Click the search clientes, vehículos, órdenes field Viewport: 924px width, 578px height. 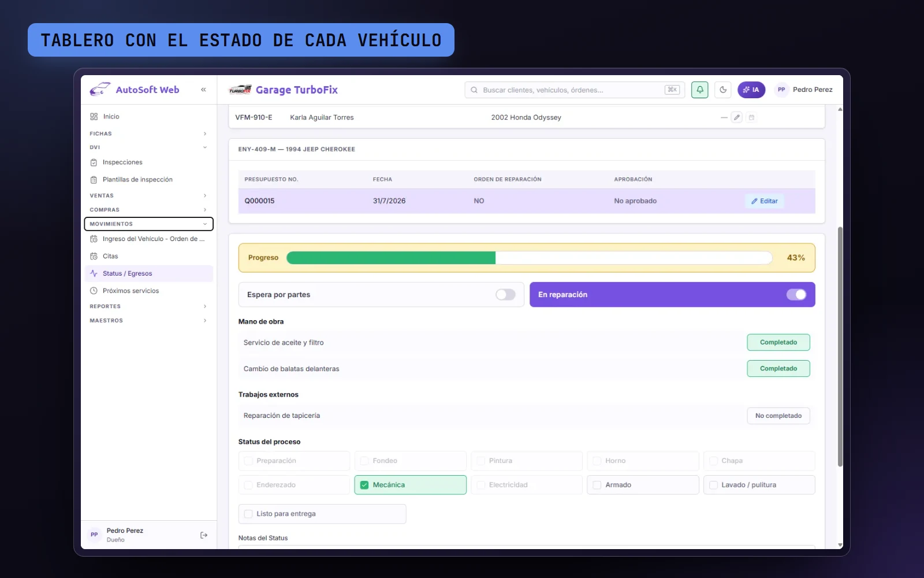pos(575,90)
